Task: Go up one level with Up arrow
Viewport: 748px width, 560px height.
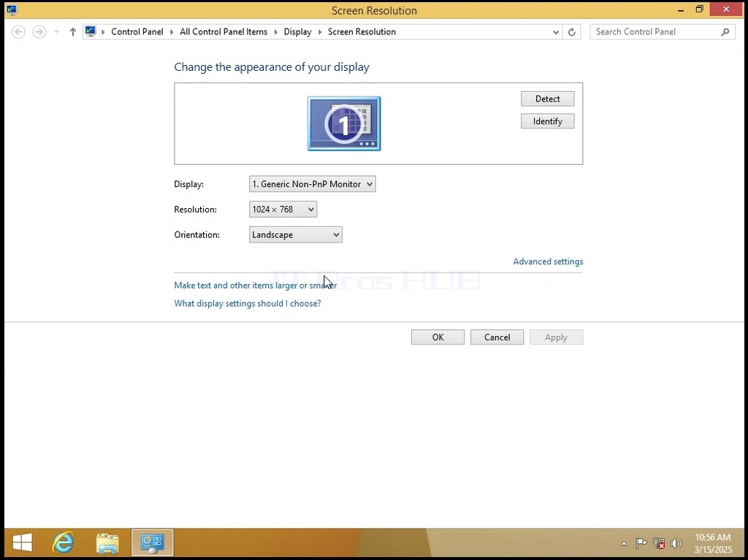Action: click(72, 32)
